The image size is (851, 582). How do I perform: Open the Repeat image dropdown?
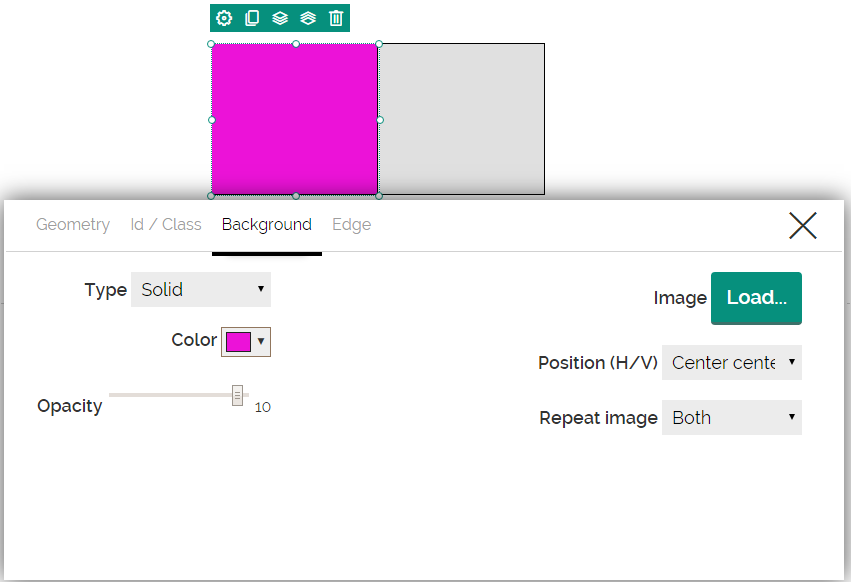point(732,418)
